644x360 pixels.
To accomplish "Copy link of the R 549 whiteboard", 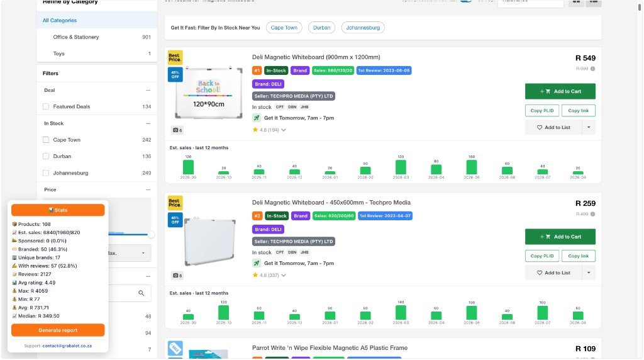I will (579, 111).
